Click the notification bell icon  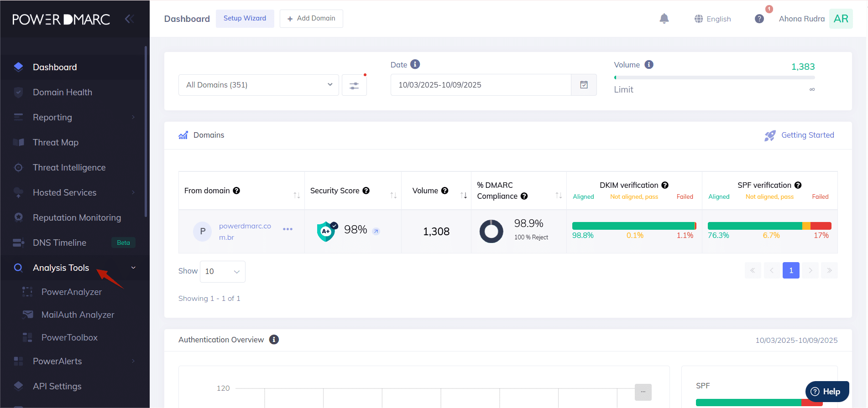664,19
